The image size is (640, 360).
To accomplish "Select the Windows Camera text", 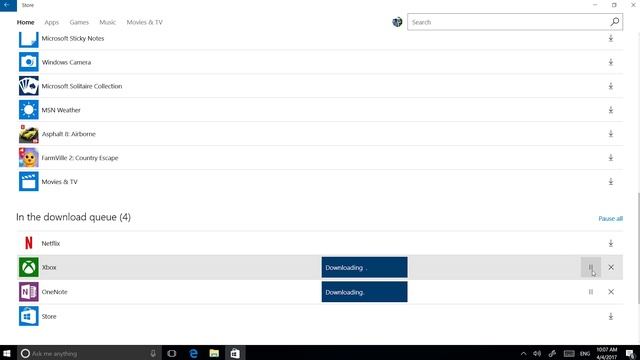I will (x=66, y=62).
